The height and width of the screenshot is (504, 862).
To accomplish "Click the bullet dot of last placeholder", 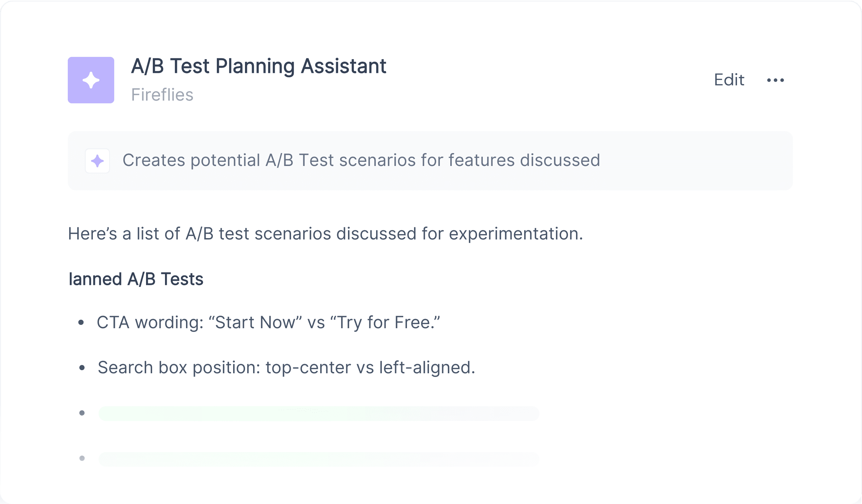I will tap(82, 458).
